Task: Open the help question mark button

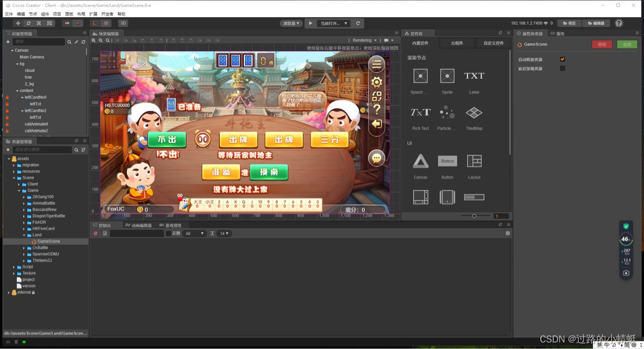Action: (x=619, y=23)
